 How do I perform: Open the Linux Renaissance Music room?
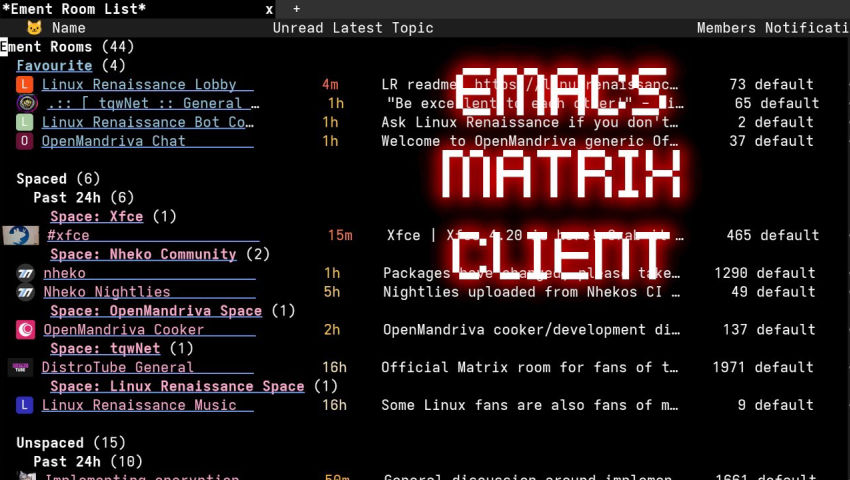point(139,405)
